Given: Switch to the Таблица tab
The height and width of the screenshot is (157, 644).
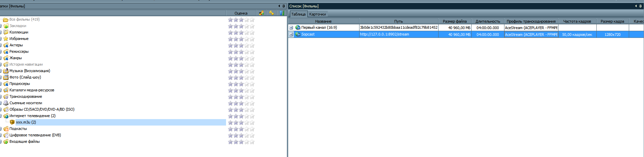Looking at the screenshot, I should [x=298, y=14].
